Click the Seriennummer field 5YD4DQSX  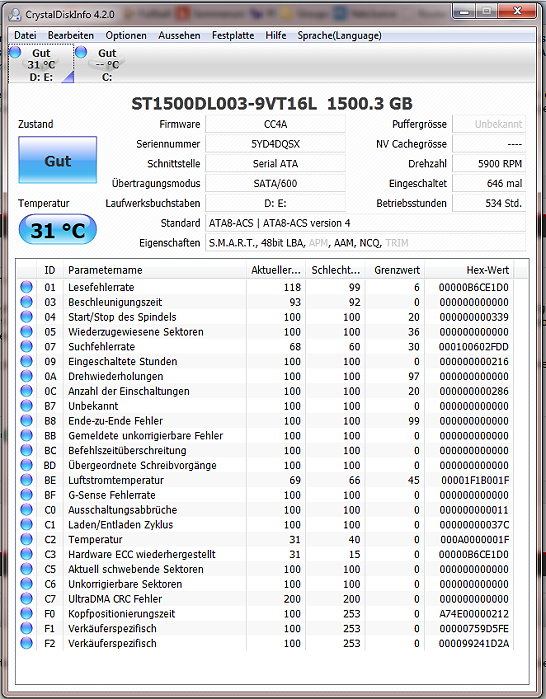275,144
